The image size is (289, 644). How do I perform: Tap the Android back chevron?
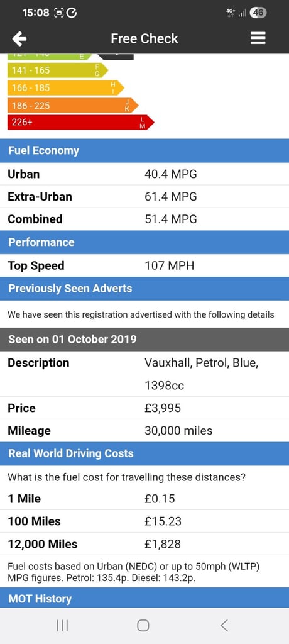224,626
